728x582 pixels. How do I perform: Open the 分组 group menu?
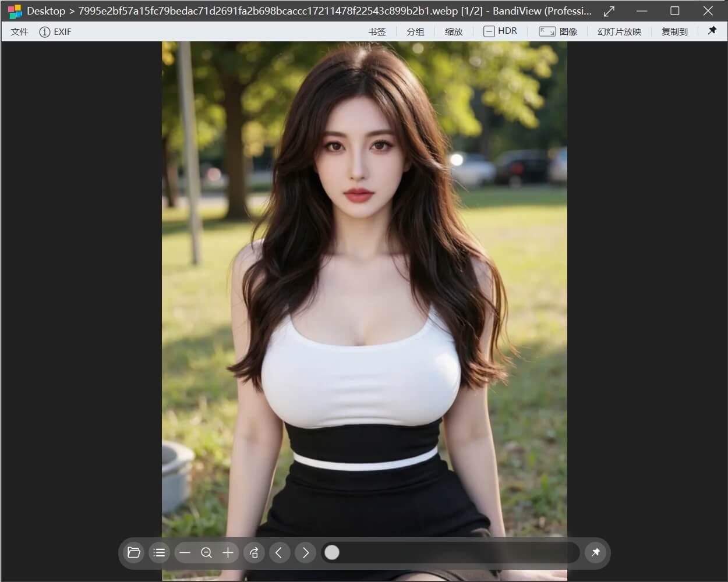415,32
